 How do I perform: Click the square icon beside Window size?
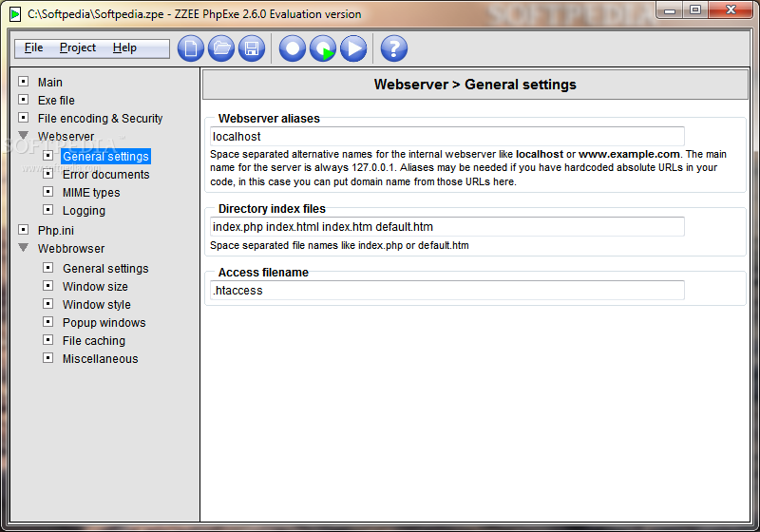point(48,285)
